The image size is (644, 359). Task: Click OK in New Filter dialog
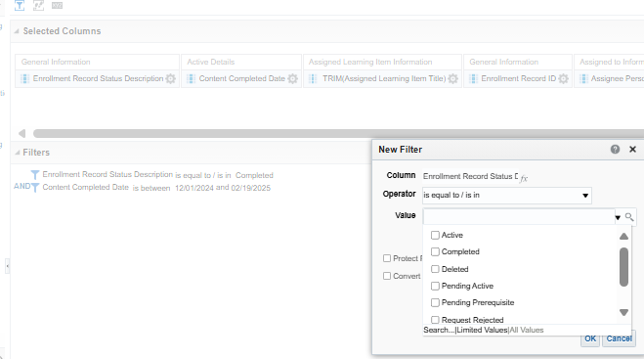(590, 338)
